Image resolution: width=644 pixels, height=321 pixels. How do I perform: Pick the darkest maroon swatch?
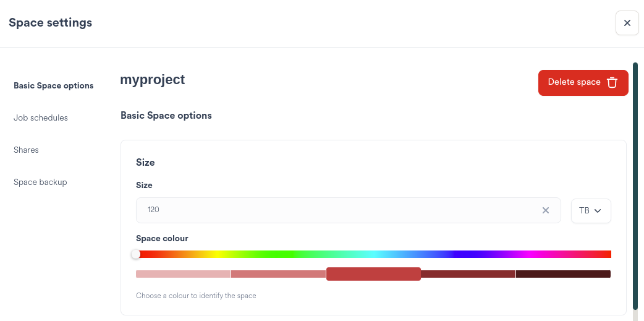pos(563,274)
